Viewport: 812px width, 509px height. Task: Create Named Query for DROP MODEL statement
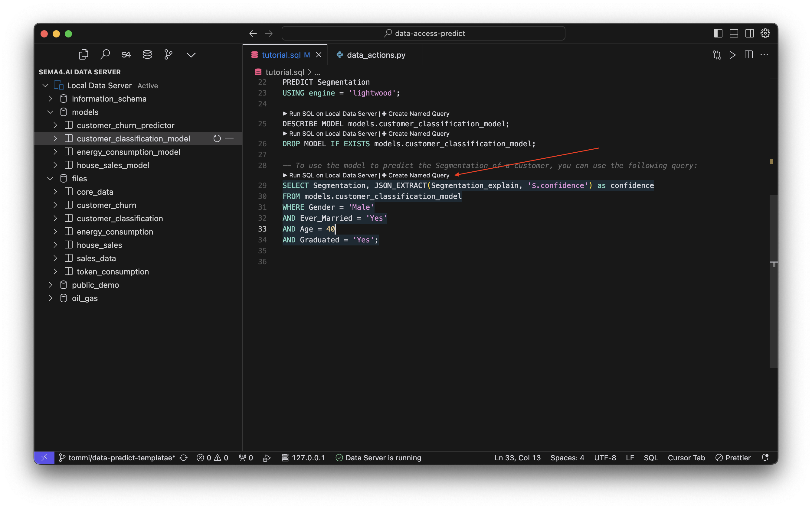(x=415, y=134)
